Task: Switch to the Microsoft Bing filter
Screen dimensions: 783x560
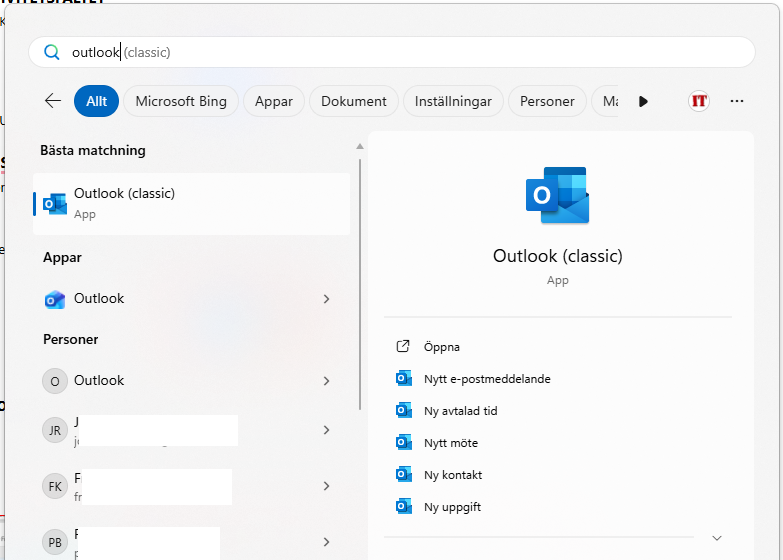Action: (181, 101)
